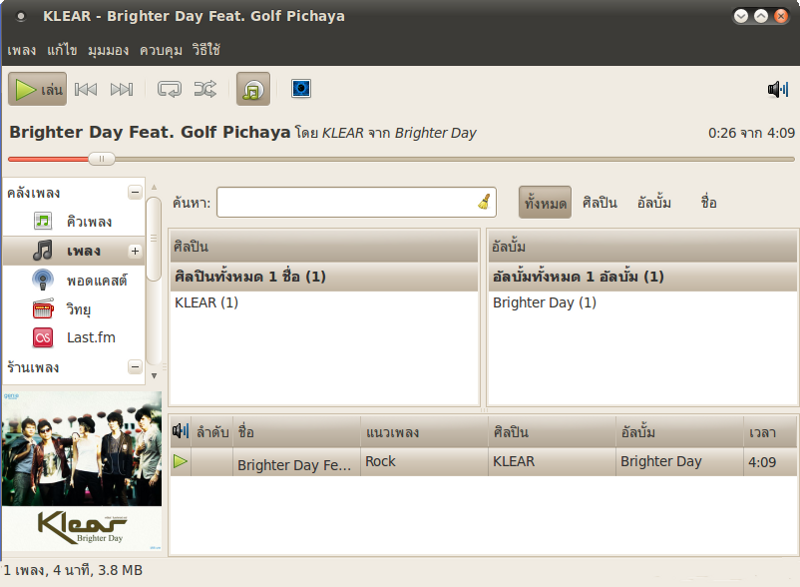Toggle the song browser button

pos(253,89)
